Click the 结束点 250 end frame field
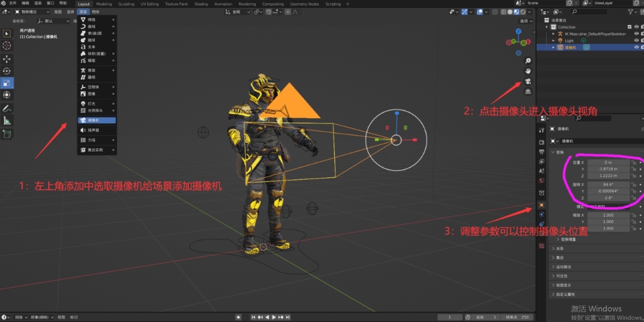Screen dimensions: 644x322 pyautogui.click(x=518, y=317)
